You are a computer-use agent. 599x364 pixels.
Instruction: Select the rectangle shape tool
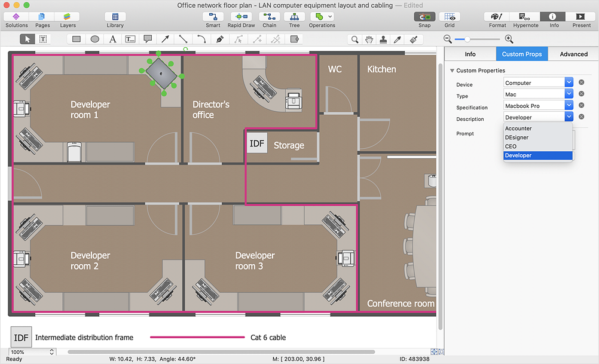click(77, 39)
